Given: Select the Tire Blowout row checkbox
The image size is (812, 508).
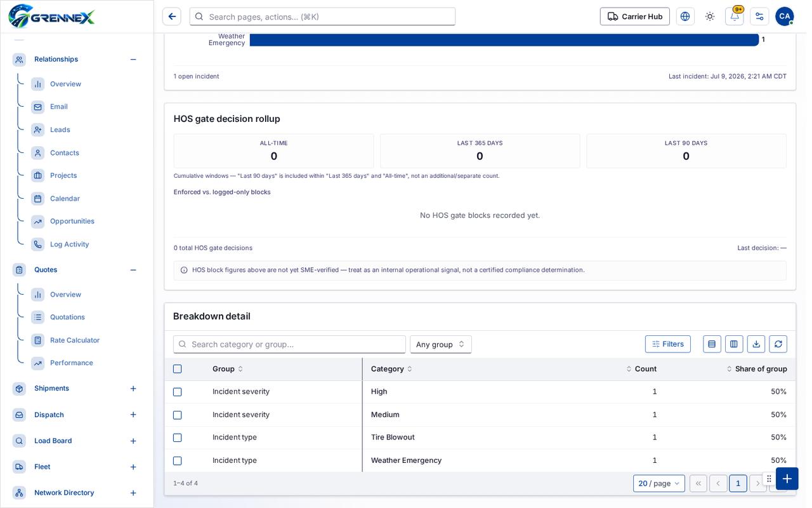Looking at the screenshot, I should coord(178,438).
